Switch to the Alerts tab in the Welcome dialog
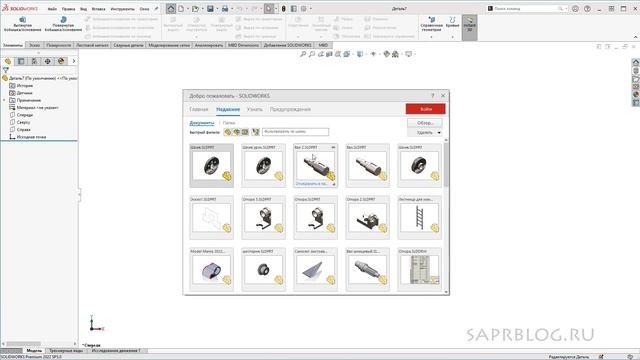The height and width of the screenshot is (360, 640). point(290,109)
